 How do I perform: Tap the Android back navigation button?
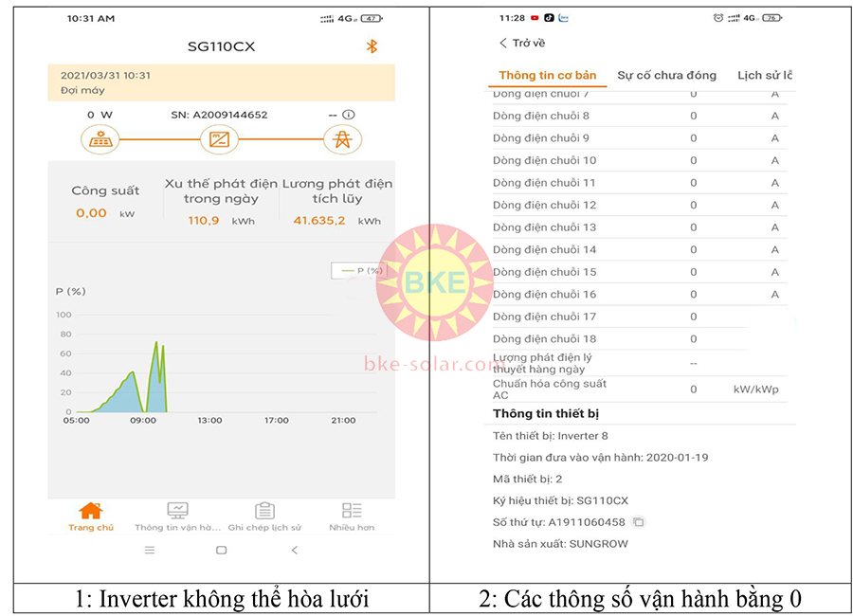294,551
